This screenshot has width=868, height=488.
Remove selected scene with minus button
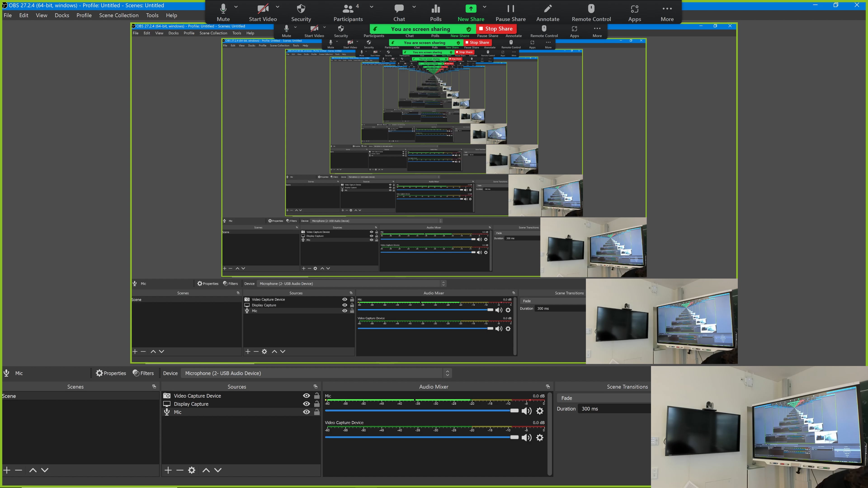(x=19, y=470)
